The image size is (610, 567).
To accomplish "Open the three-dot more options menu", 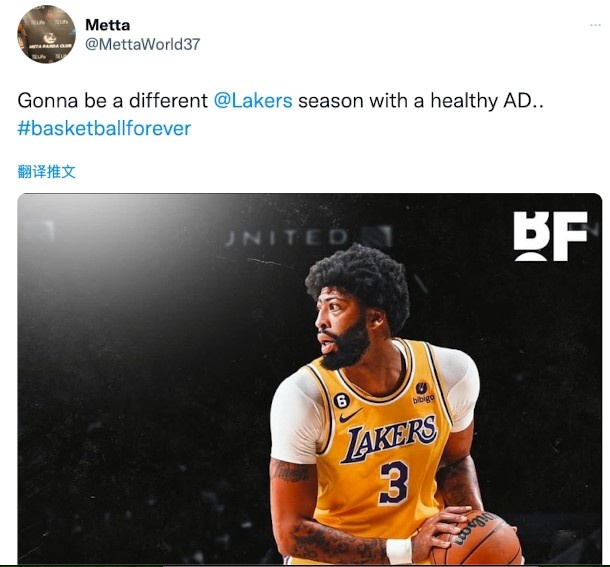I will (595, 25).
